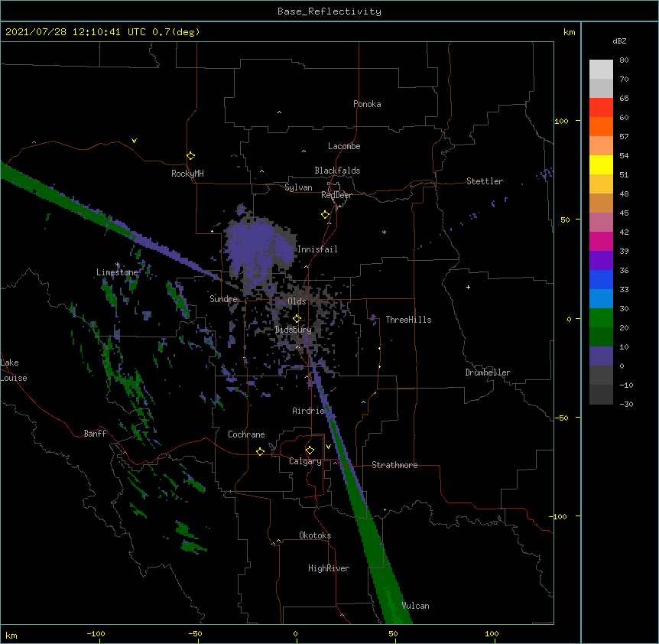The height and width of the screenshot is (644, 659).
Task: Click the Strathmore label
Action: [394, 465]
